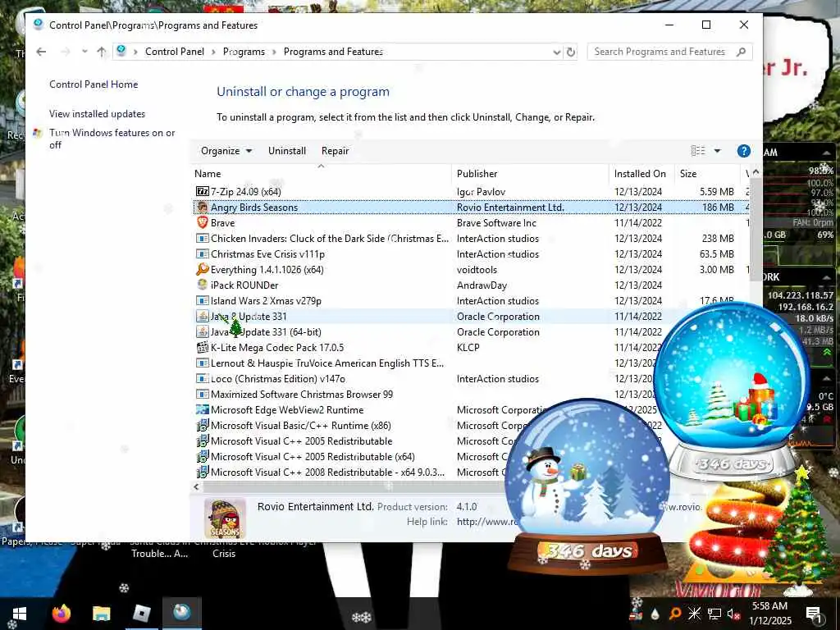Click the muted speaker tray icon
Image resolution: width=840 pixels, height=630 pixels.
(733, 614)
